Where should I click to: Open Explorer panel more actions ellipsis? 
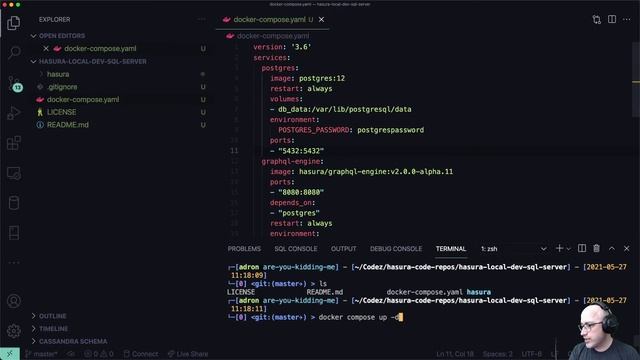tap(202, 19)
